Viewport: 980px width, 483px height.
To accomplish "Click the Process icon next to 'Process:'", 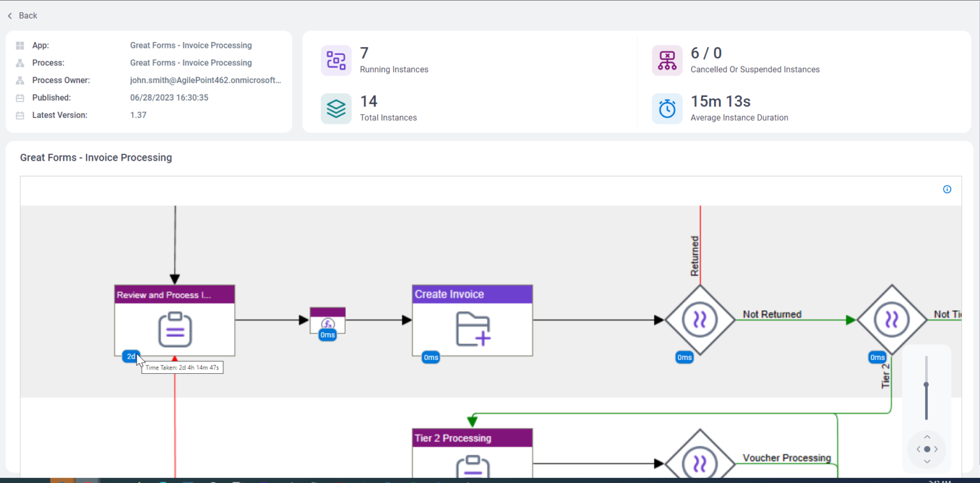I will pos(19,63).
